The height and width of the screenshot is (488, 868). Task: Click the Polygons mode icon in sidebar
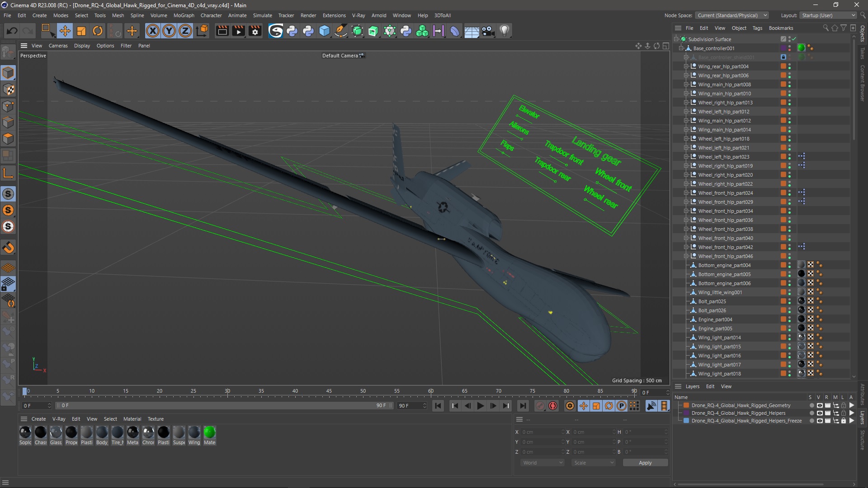[x=8, y=139]
